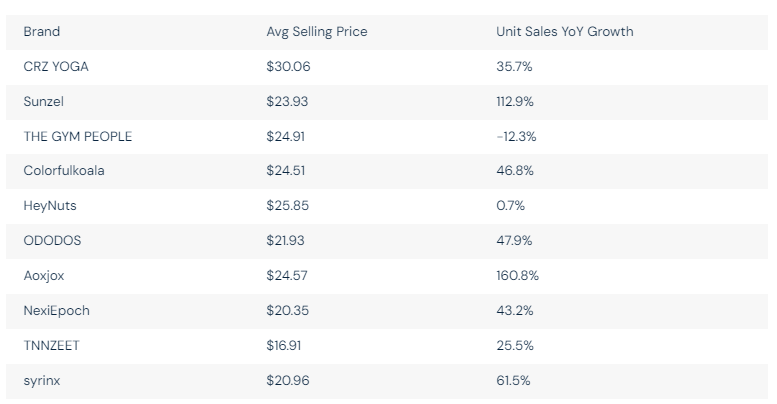Click the $16.91 price cell
The image size is (777, 404).
286,345
